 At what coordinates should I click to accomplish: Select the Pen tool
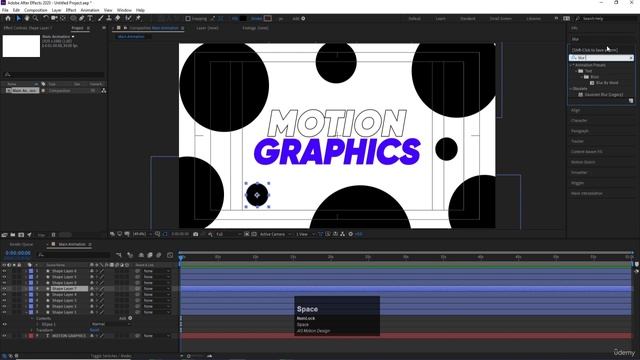(x=82, y=18)
